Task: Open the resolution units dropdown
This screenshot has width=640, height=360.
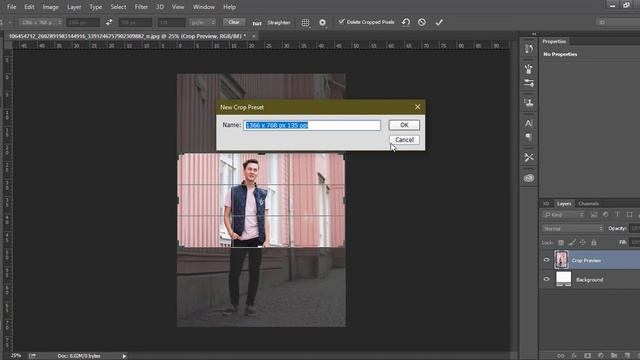Action: click(x=203, y=22)
